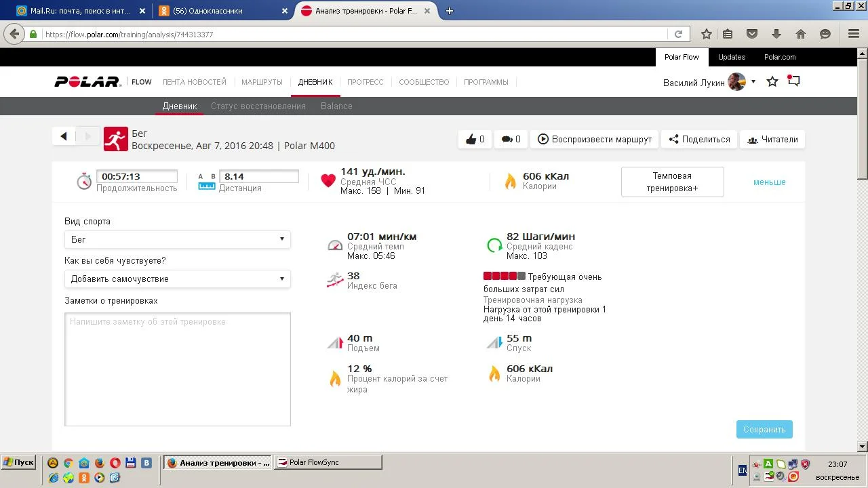This screenshot has height=488, width=868.
Task: Open the Читатели button
Action: 772,139
